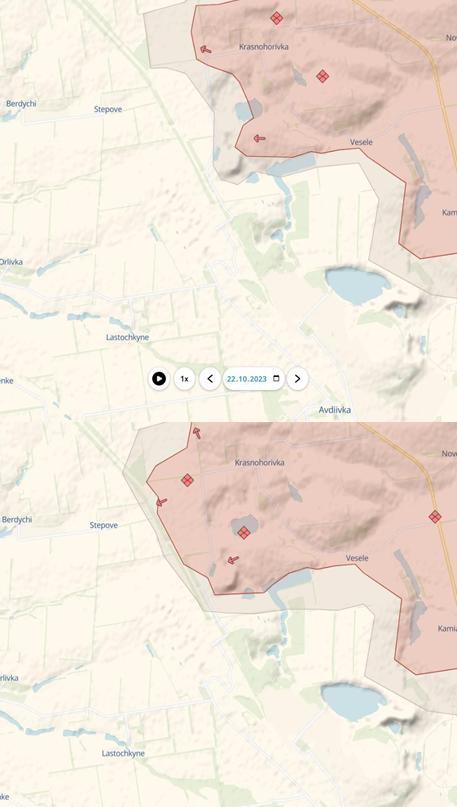
Task: Advance to the next date with the right chevron
Action: [297, 379]
